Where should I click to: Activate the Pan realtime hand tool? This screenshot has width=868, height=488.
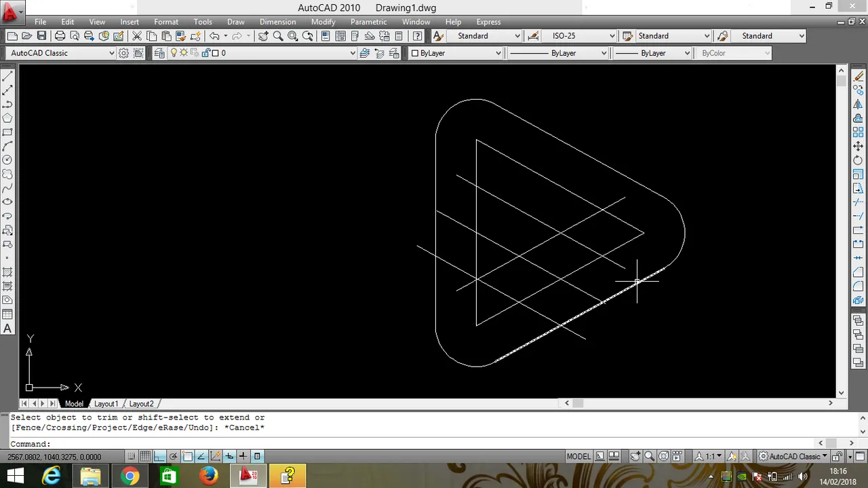pos(263,36)
